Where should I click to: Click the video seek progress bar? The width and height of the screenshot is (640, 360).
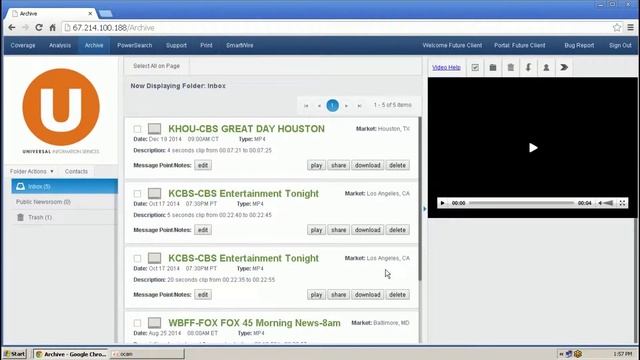(521, 203)
